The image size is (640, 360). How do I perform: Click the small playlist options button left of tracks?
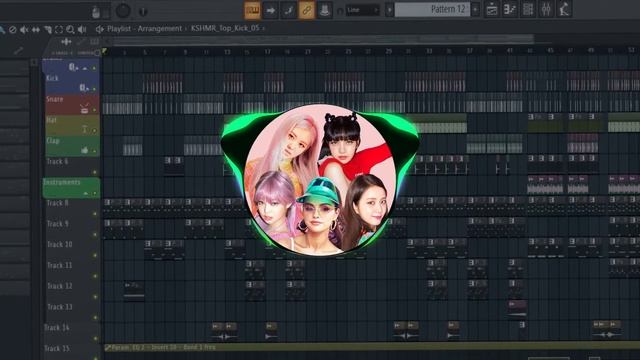[34, 62]
